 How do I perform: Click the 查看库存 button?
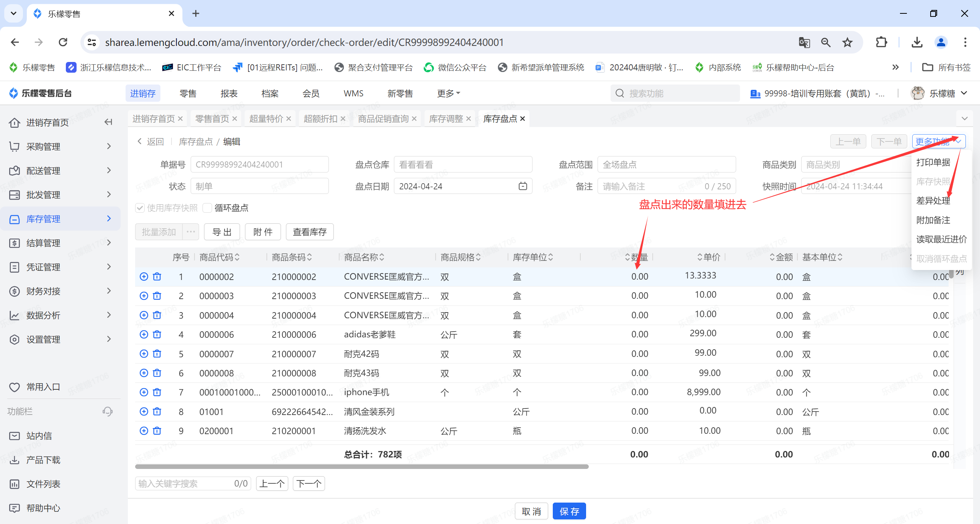click(310, 232)
